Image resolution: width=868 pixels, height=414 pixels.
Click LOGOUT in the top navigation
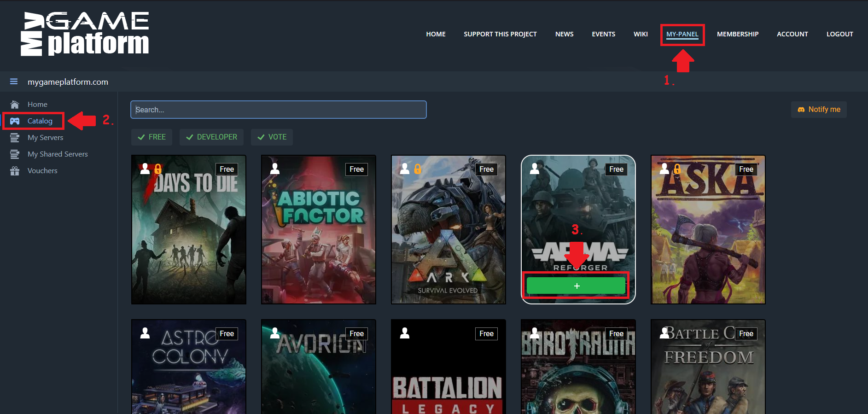tap(839, 34)
